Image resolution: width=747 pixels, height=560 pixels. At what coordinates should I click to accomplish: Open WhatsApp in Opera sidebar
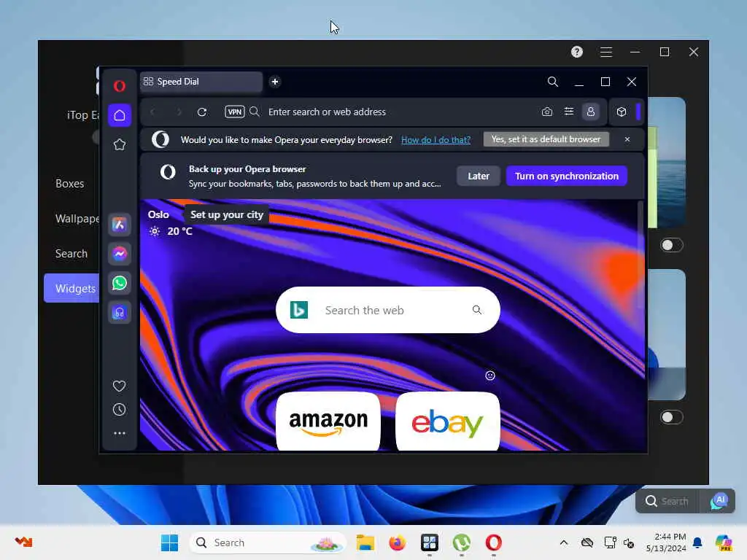(120, 284)
